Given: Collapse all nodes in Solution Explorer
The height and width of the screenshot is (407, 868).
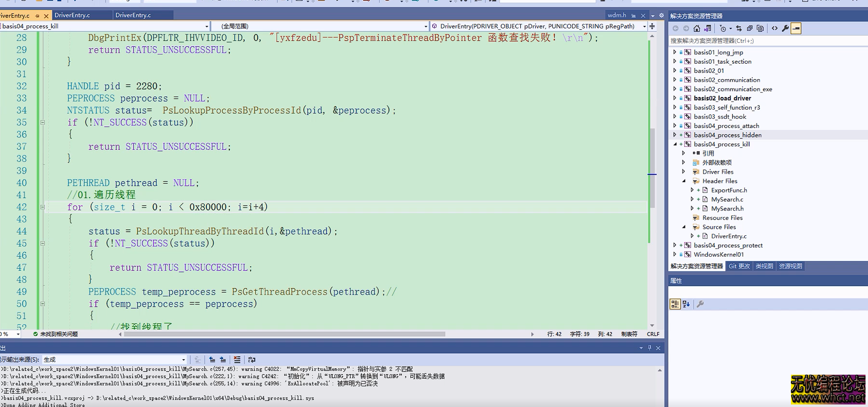Looking at the screenshot, I should (x=749, y=28).
